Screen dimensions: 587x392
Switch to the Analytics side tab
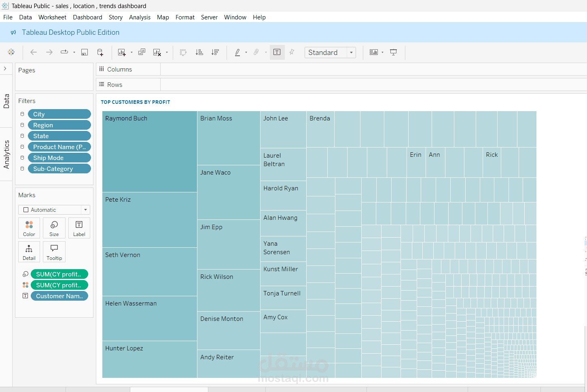[x=6, y=154]
